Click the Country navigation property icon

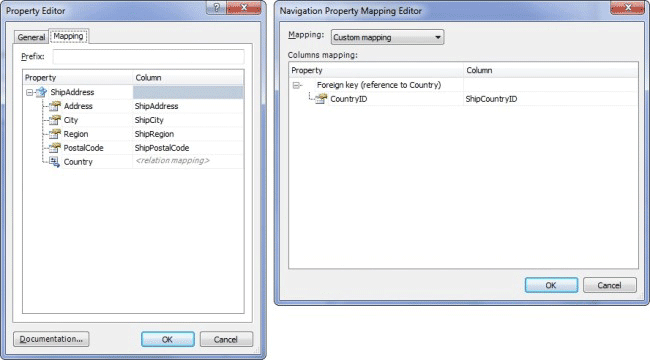pyautogui.click(x=55, y=162)
